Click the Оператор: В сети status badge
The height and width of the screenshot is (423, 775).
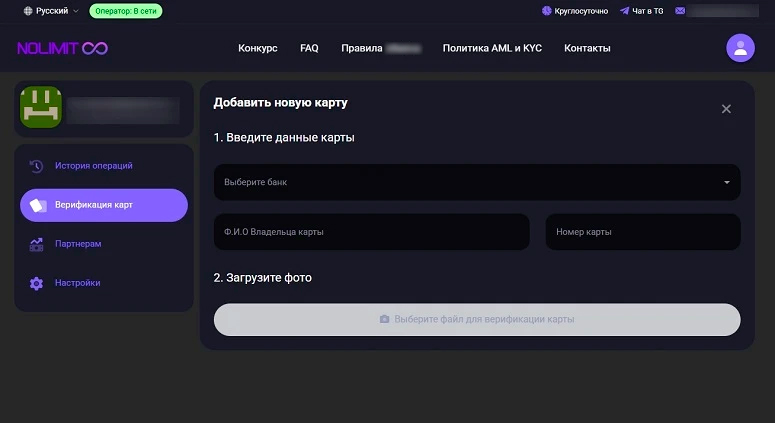tap(126, 11)
